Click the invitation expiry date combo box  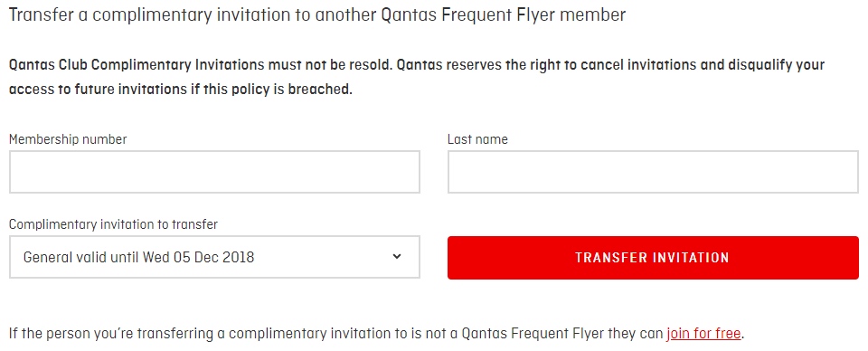[214, 257]
